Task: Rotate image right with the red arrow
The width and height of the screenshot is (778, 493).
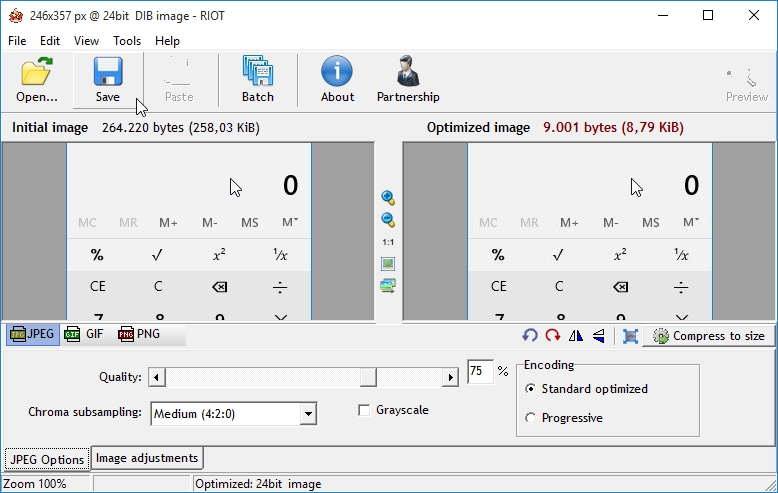Action: [x=552, y=336]
